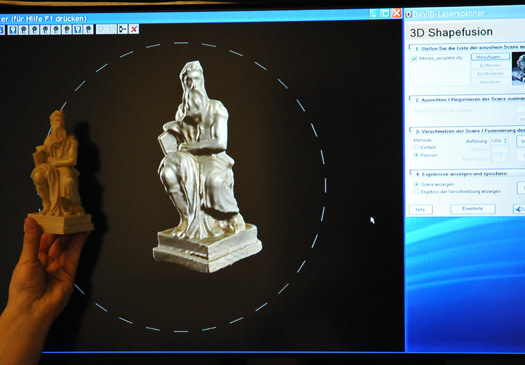The height and width of the screenshot is (365, 525).
Task: Uncheck the Moses_complete scan checkbox
Action: coord(414,59)
